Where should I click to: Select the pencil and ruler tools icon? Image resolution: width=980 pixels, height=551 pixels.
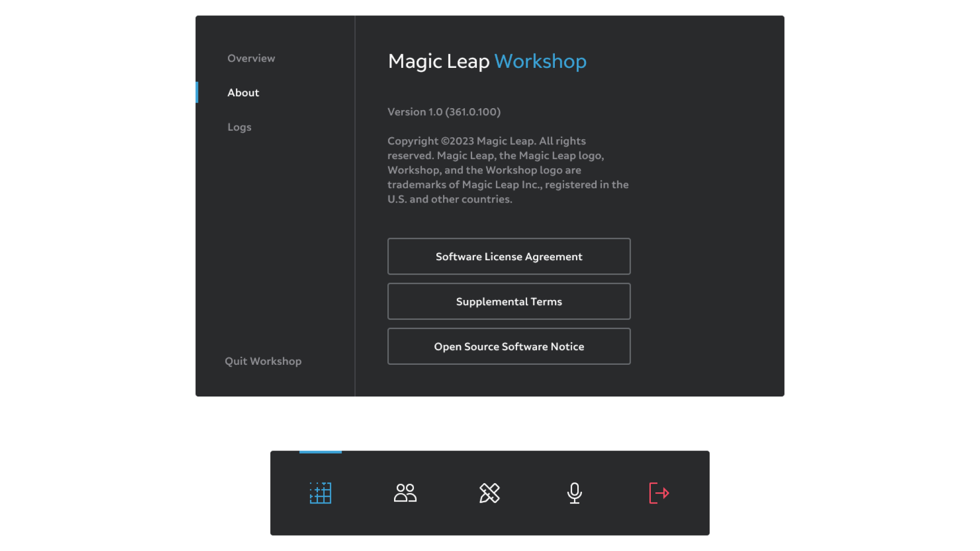[x=489, y=493]
